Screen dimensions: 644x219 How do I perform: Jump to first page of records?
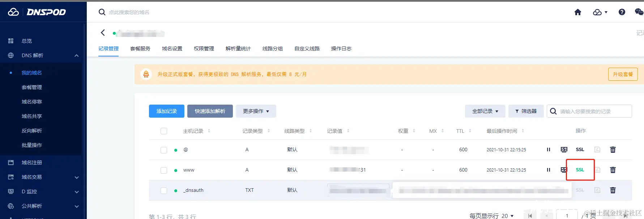(x=530, y=216)
